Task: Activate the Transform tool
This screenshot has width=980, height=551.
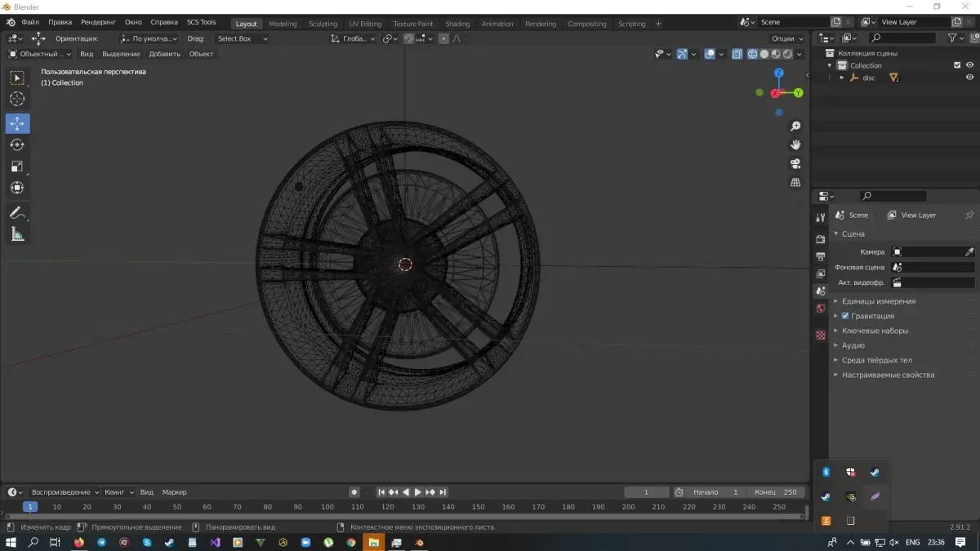Action: pos(17,188)
